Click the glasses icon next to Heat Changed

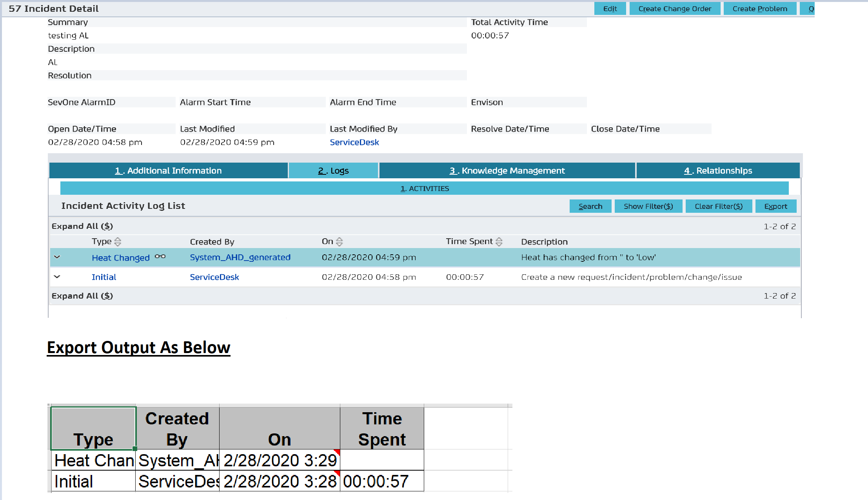pyautogui.click(x=160, y=257)
